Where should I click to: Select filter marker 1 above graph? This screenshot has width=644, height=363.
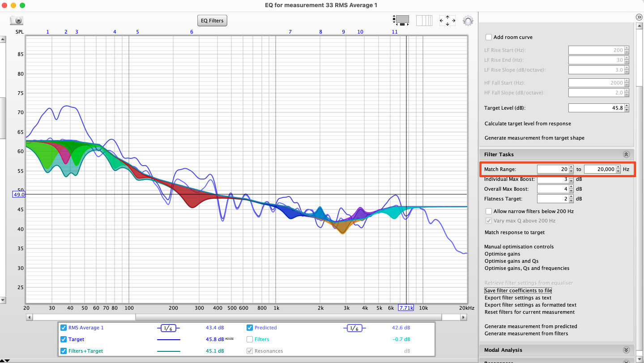(x=47, y=32)
